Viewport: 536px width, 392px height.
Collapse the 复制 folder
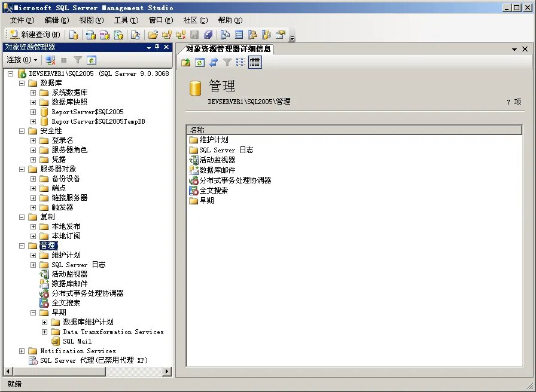coord(22,217)
